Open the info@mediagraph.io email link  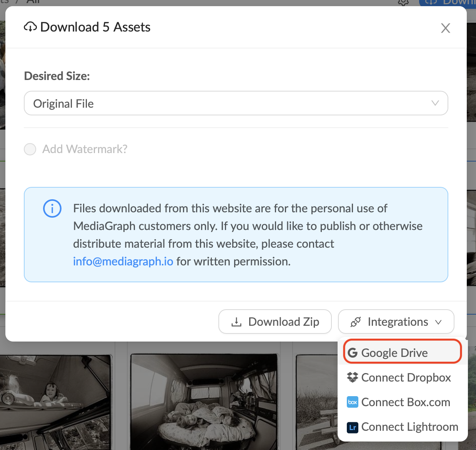pos(123,262)
